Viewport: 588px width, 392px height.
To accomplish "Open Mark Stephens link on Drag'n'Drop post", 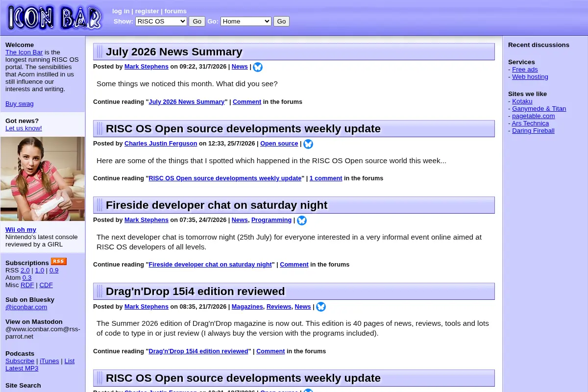I will coord(147,306).
